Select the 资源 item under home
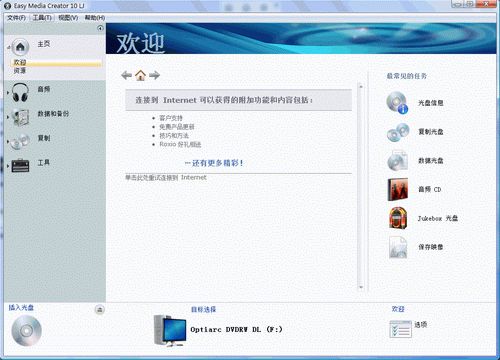 tap(20, 71)
